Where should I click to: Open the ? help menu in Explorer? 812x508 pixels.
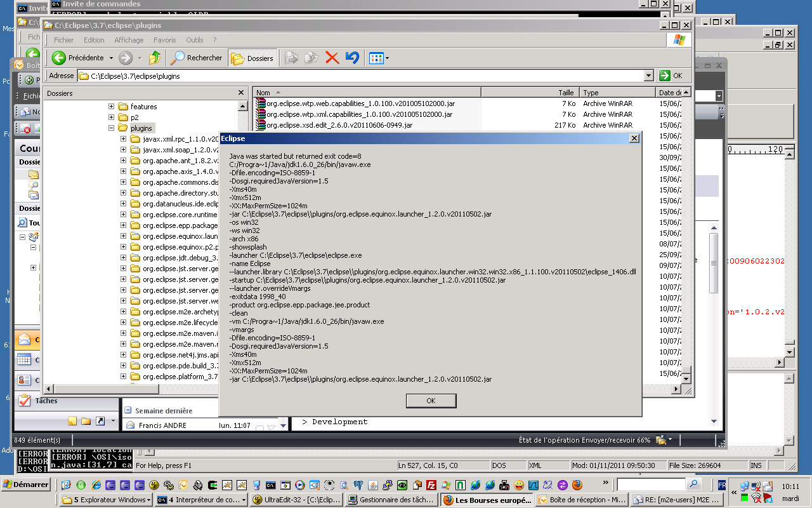point(215,40)
